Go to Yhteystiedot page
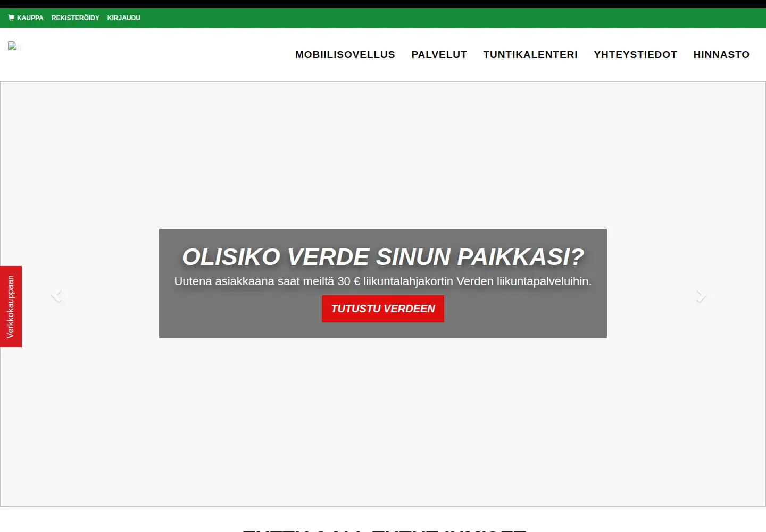The image size is (766, 532). tap(635, 54)
